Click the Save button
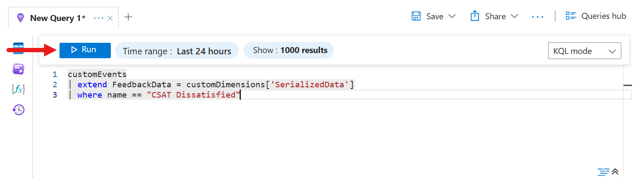Viewport: 644px width, 178px height. click(427, 17)
